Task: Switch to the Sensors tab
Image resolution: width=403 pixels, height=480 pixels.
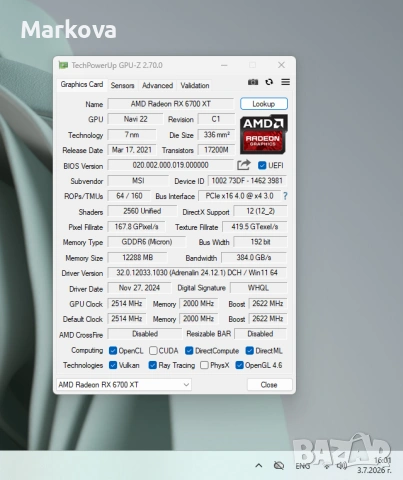Action: (122, 85)
